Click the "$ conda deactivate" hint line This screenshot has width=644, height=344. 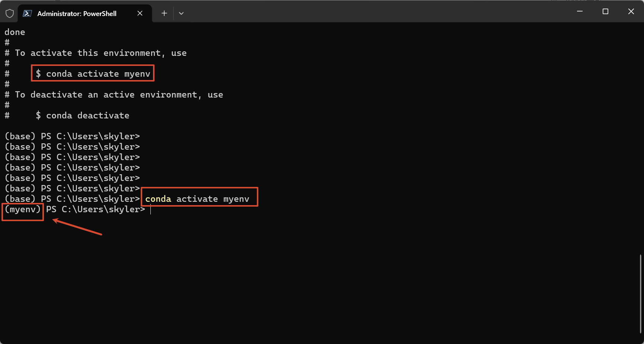(83, 115)
